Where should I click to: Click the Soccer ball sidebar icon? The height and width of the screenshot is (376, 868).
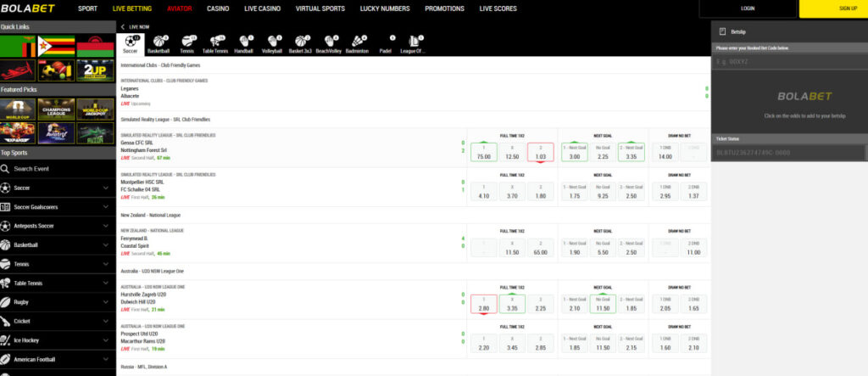pyautogui.click(x=5, y=188)
